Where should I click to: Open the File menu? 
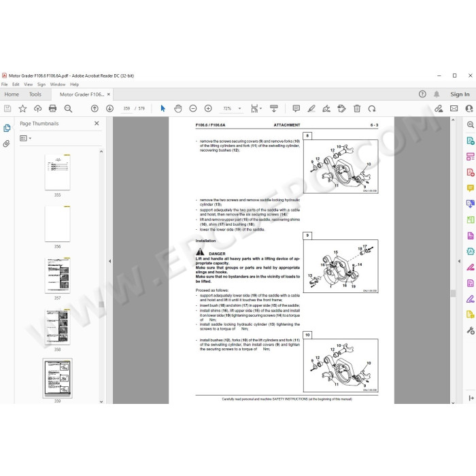click(5, 84)
